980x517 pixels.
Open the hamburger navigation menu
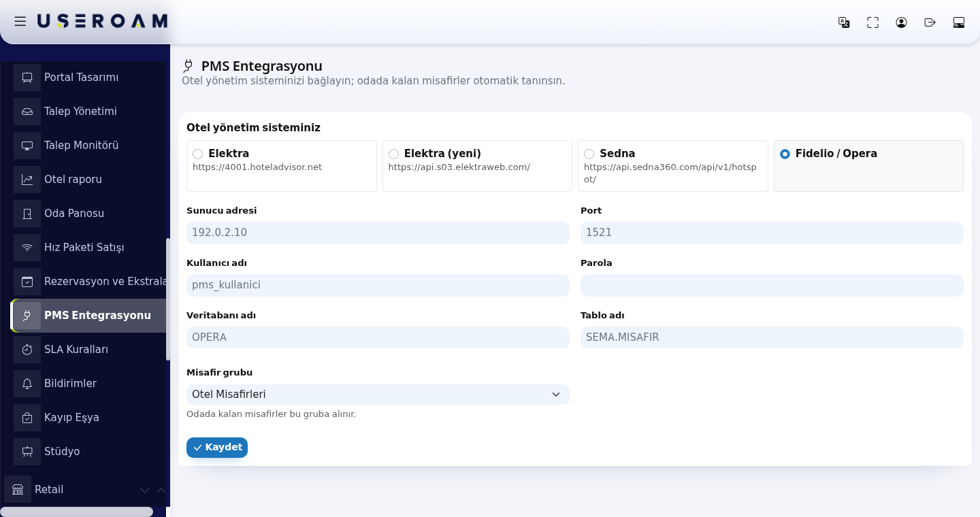click(20, 21)
